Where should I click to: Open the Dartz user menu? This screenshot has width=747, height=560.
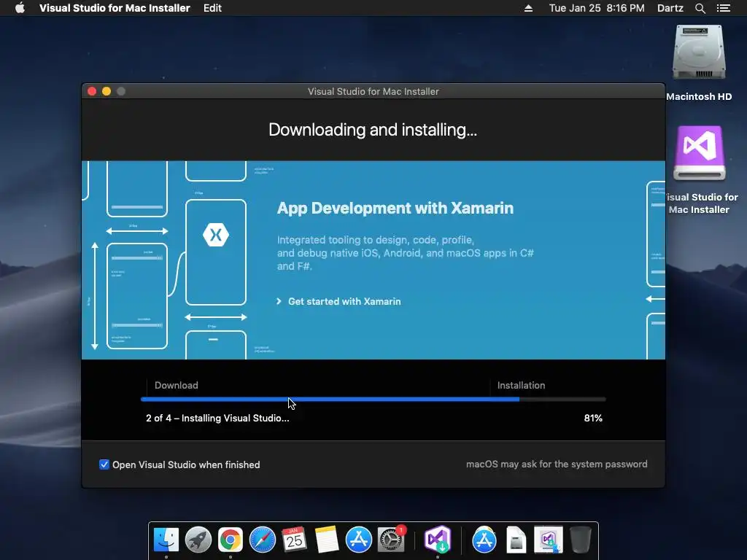[x=670, y=8]
